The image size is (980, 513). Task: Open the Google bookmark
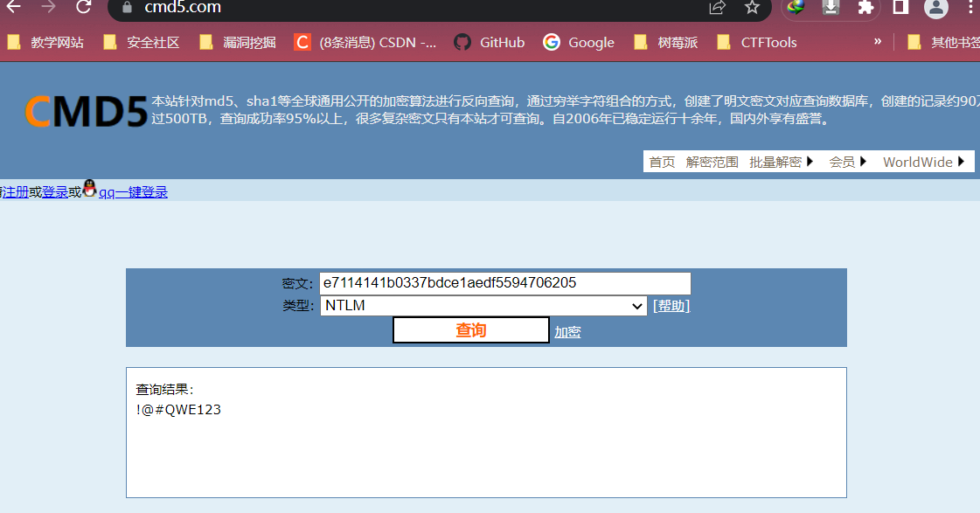click(579, 43)
